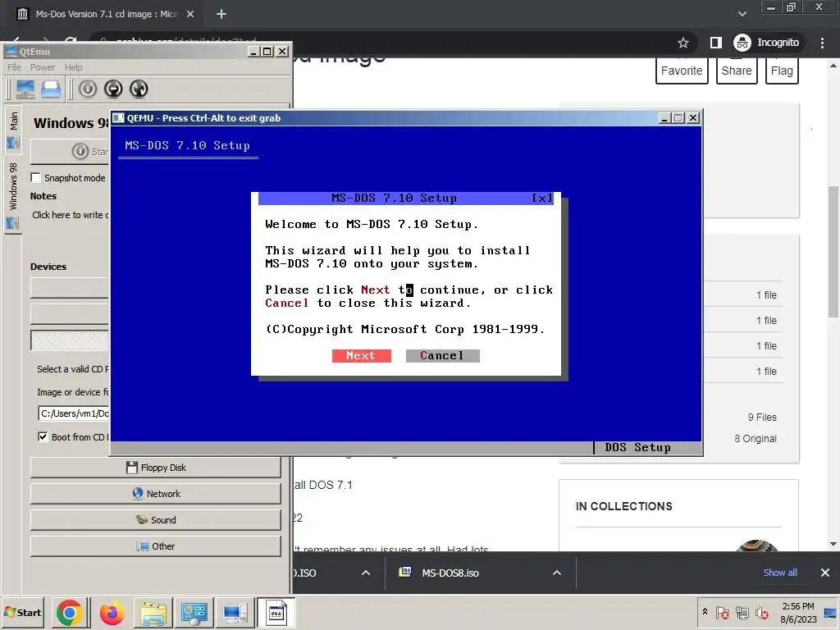Screen dimensions: 840x630
Task: Click Next in MS-DOS 7.10 Setup dialog
Action: point(361,355)
